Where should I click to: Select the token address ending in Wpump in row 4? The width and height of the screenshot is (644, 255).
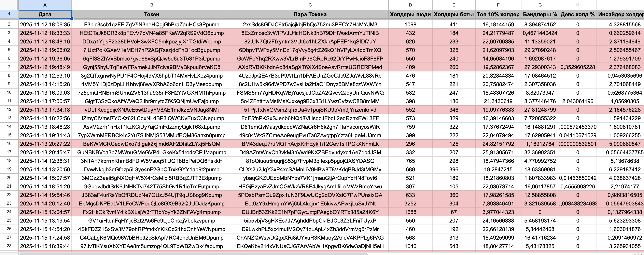coord(152,42)
